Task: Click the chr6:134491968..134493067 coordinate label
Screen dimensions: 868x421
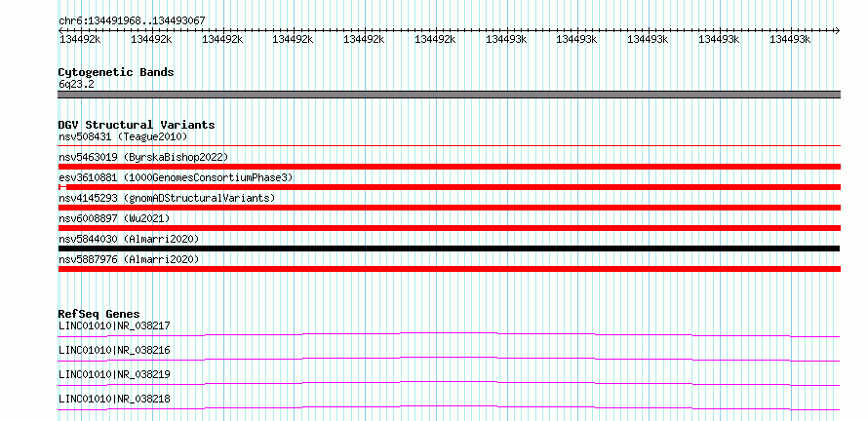Action: [x=132, y=20]
